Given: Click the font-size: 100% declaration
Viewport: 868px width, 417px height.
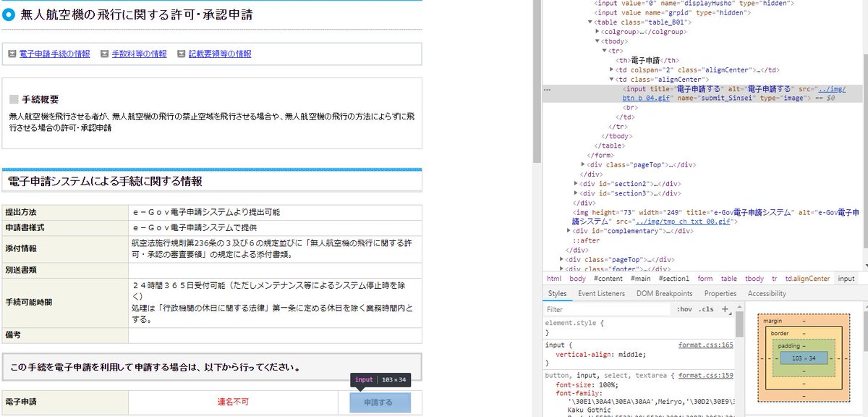Looking at the screenshot, I should [x=586, y=385].
